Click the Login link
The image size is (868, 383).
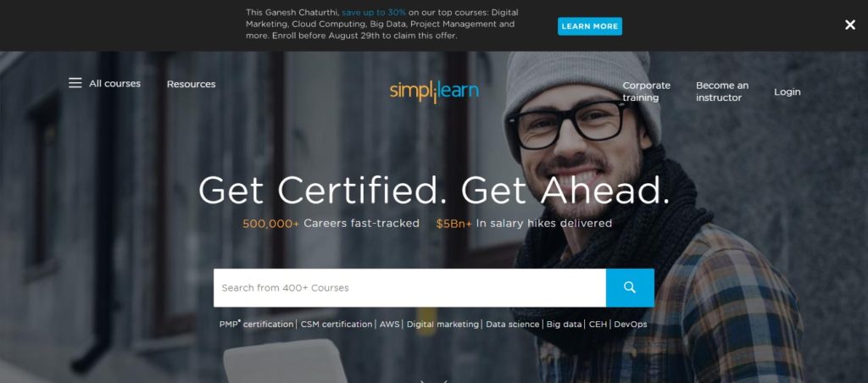tap(787, 92)
